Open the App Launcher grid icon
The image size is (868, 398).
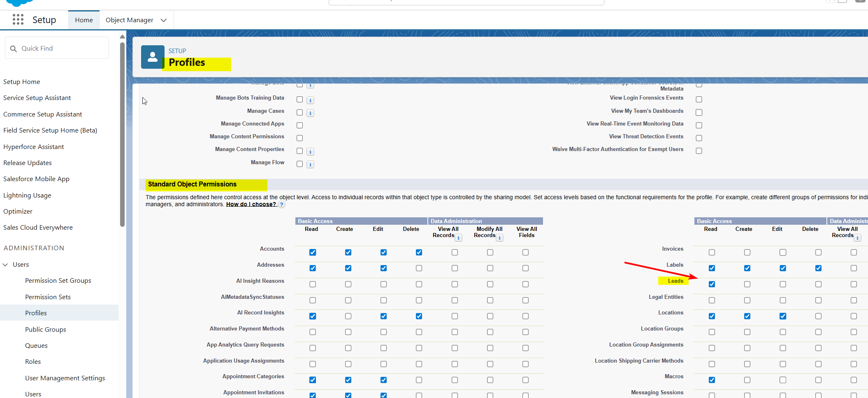[18, 19]
